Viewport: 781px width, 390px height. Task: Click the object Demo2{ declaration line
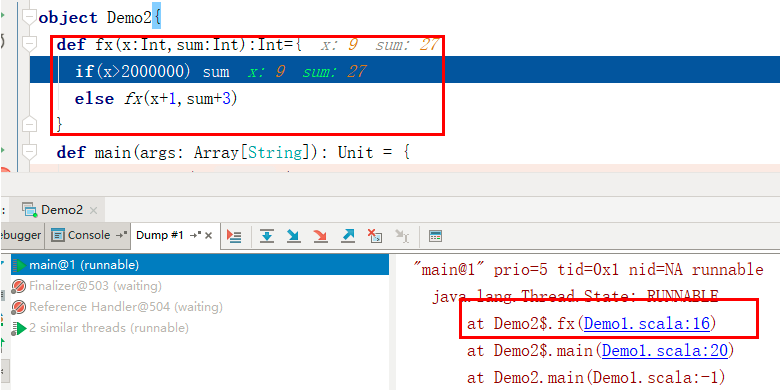point(100,18)
